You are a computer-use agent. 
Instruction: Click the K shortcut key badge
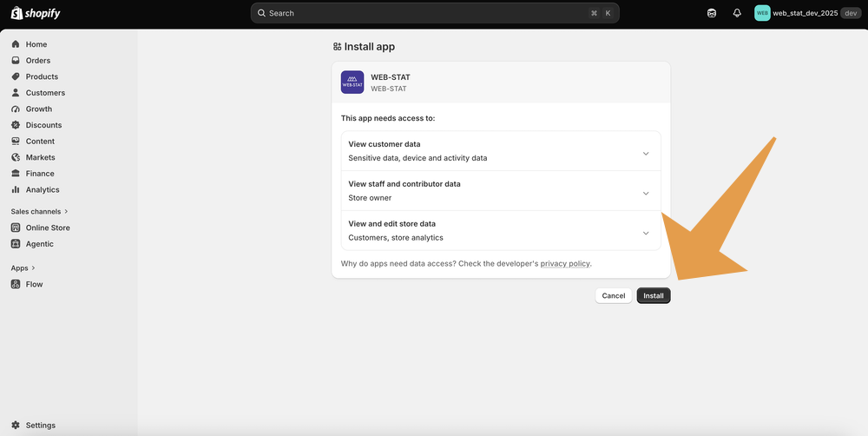(608, 13)
